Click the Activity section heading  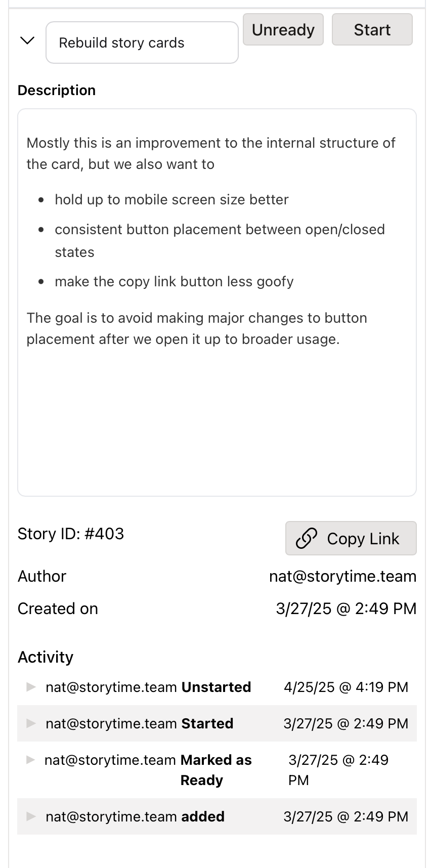coord(46,657)
